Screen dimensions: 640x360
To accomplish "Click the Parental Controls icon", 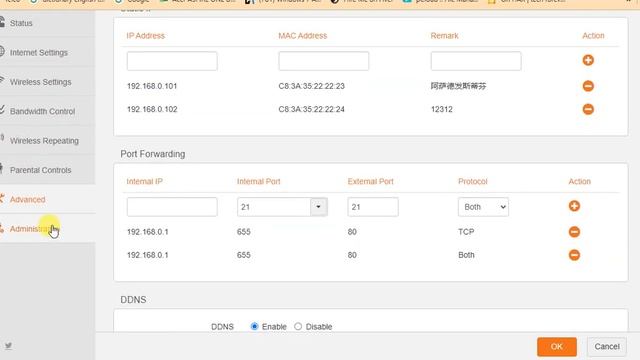I will 2,168.
